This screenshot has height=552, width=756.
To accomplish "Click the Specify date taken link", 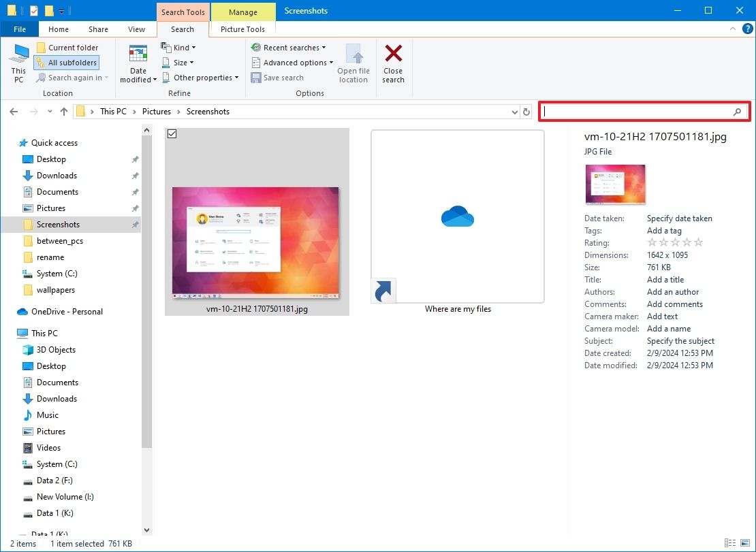I will (679, 218).
